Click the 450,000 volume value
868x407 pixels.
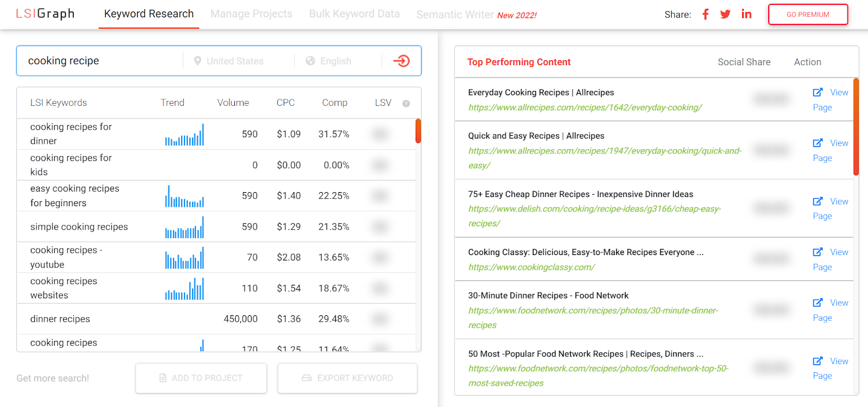pyautogui.click(x=241, y=319)
